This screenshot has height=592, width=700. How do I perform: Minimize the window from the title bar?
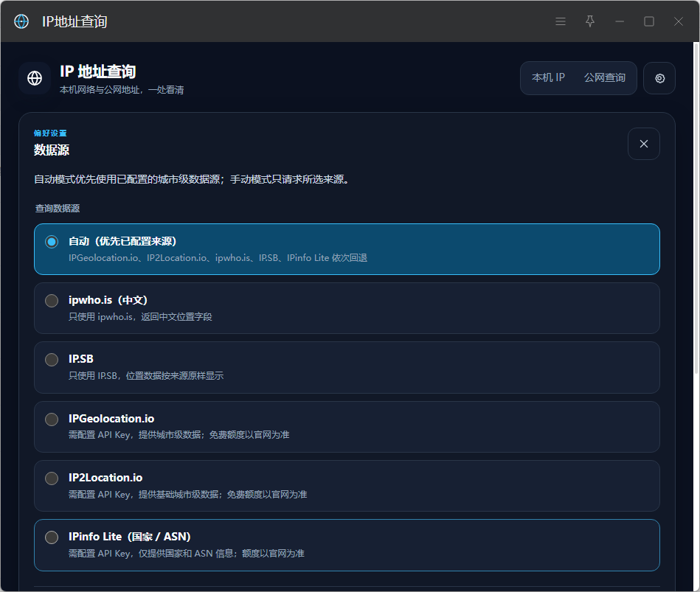point(619,21)
